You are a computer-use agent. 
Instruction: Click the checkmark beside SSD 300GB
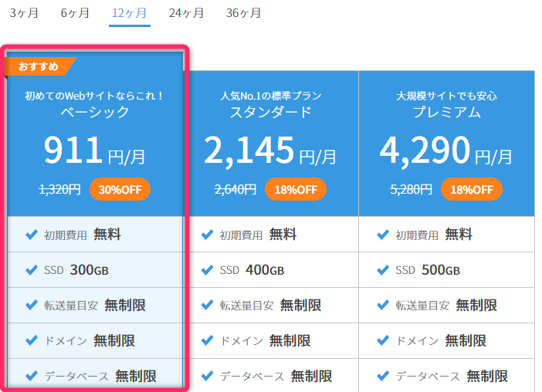(32, 270)
